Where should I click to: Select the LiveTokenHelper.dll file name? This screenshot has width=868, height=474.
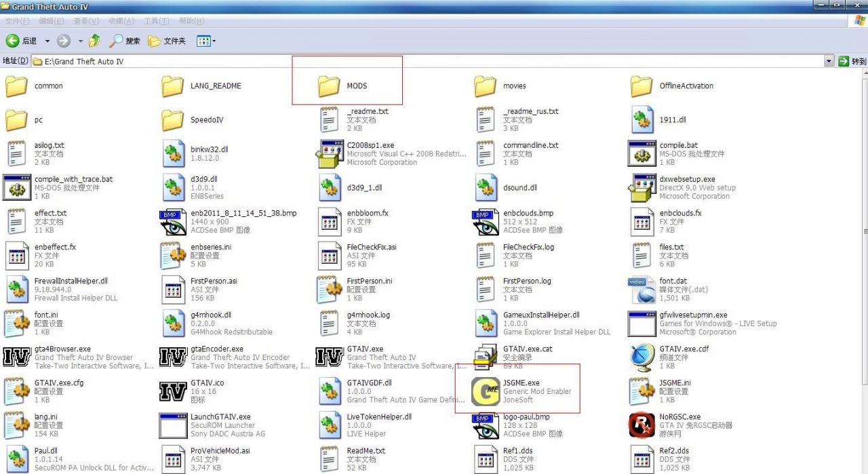[379, 416]
